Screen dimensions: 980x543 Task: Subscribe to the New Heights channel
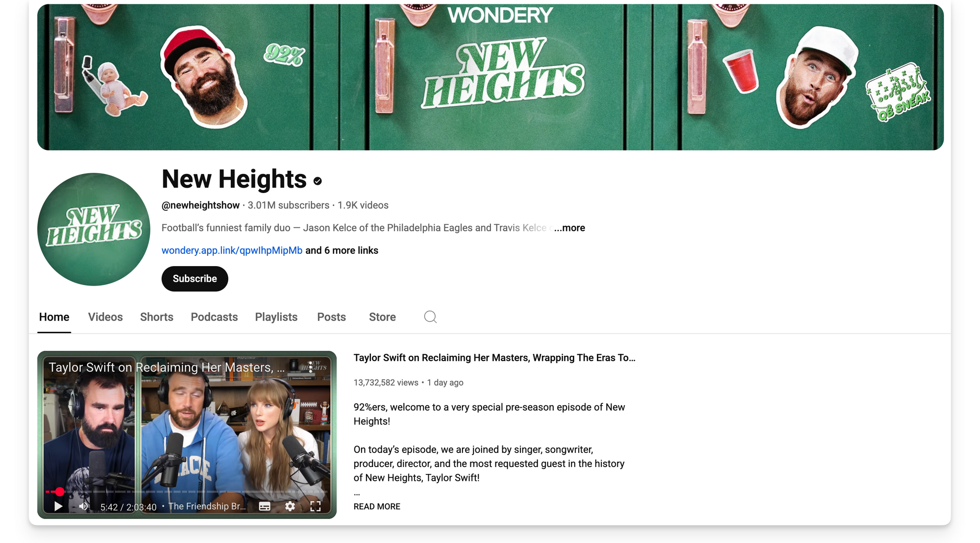click(x=195, y=279)
